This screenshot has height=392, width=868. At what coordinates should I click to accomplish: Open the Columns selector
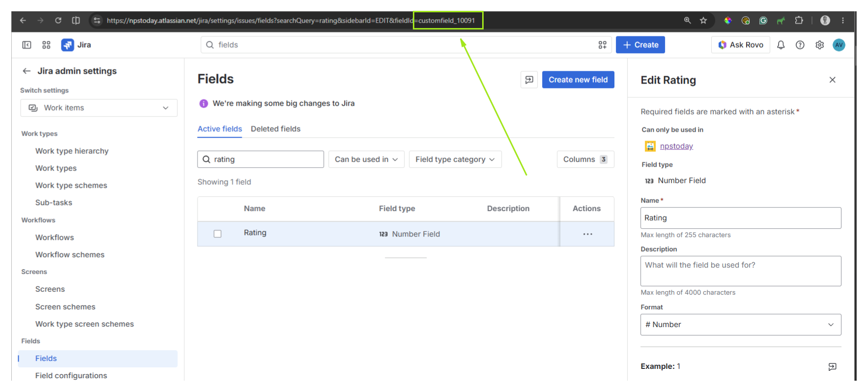(585, 159)
